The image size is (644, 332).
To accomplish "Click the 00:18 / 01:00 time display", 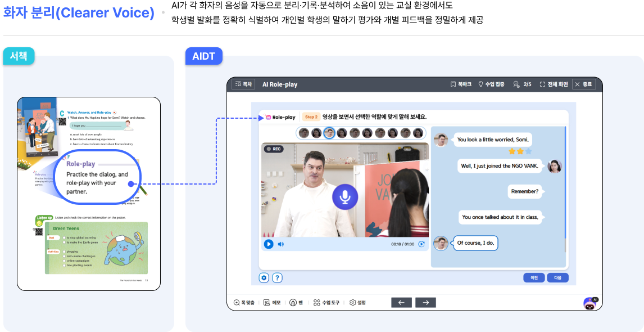I will tap(402, 244).
